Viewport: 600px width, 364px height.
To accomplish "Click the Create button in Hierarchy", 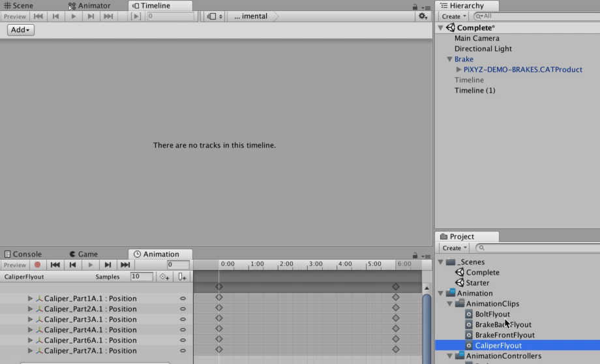I will coord(453,16).
